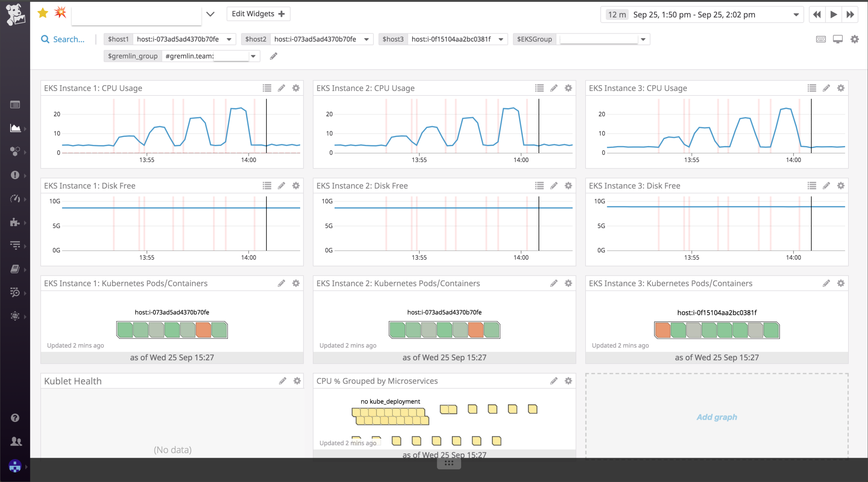Click the play live-mode button
This screenshot has height=482, width=868.
tap(833, 14)
